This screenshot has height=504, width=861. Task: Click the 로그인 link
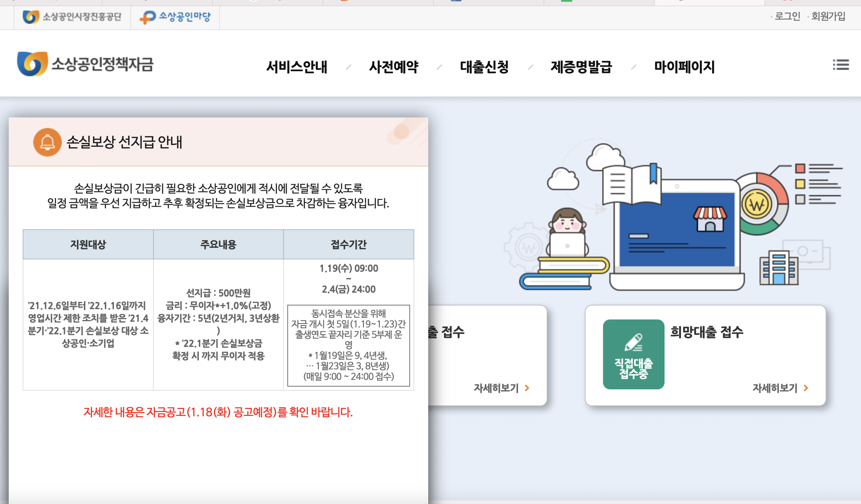click(x=787, y=16)
